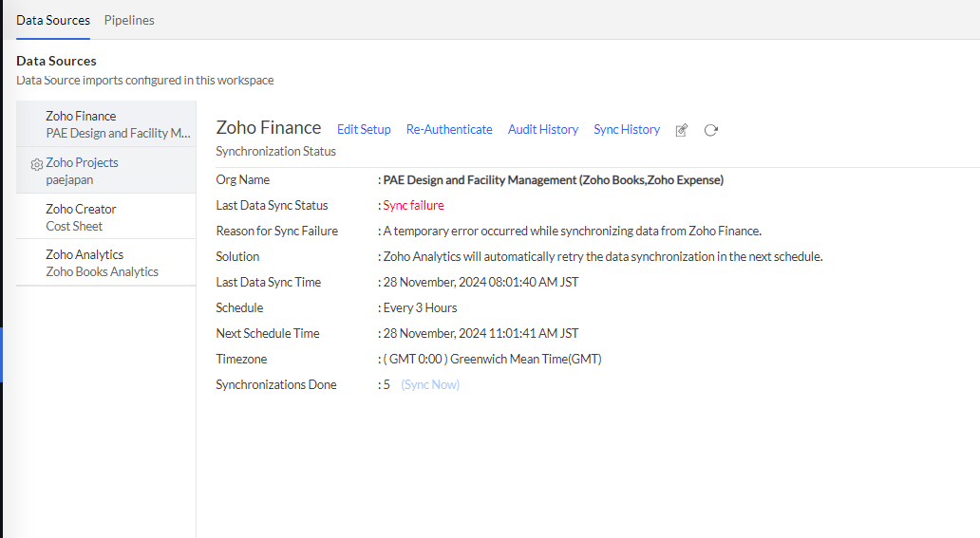Click the Zoho Finance heading in details pane

pyautogui.click(x=269, y=127)
